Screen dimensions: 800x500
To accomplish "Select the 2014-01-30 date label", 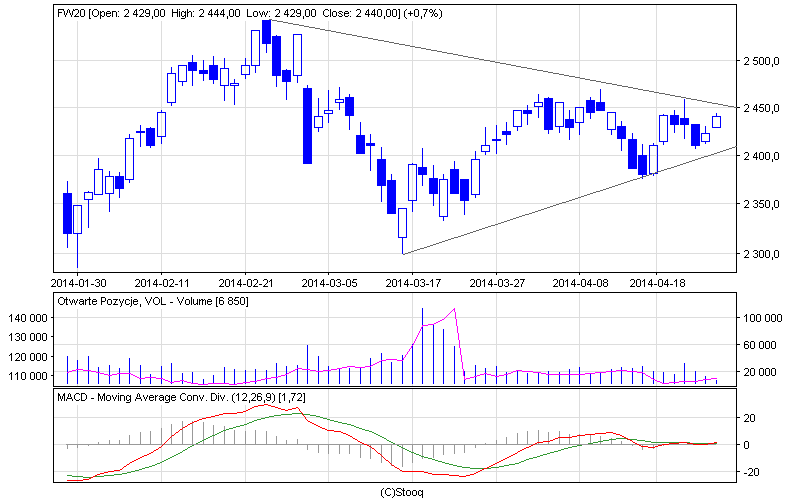I will [79, 283].
